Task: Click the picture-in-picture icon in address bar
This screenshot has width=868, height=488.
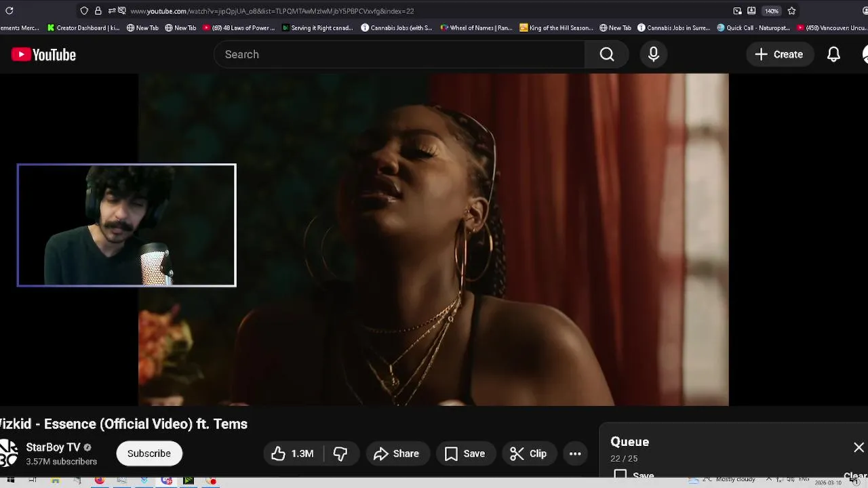Action: [737, 11]
